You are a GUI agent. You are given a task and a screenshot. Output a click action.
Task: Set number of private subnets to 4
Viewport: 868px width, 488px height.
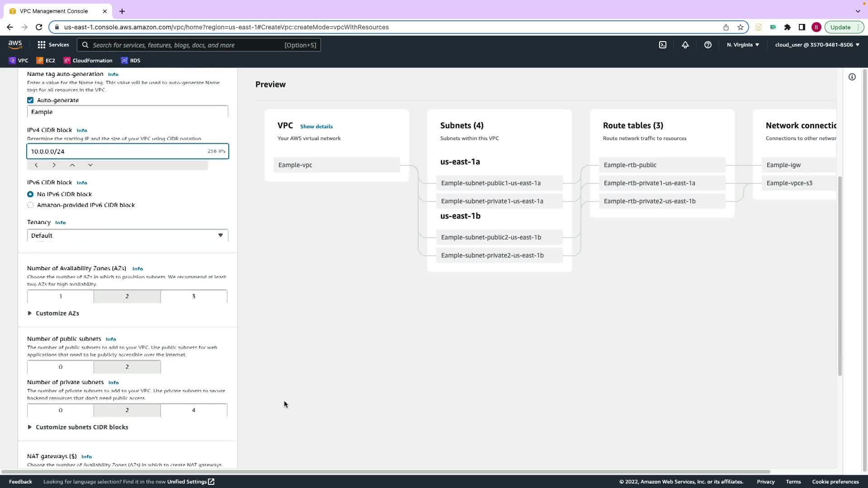[x=193, y=410]
